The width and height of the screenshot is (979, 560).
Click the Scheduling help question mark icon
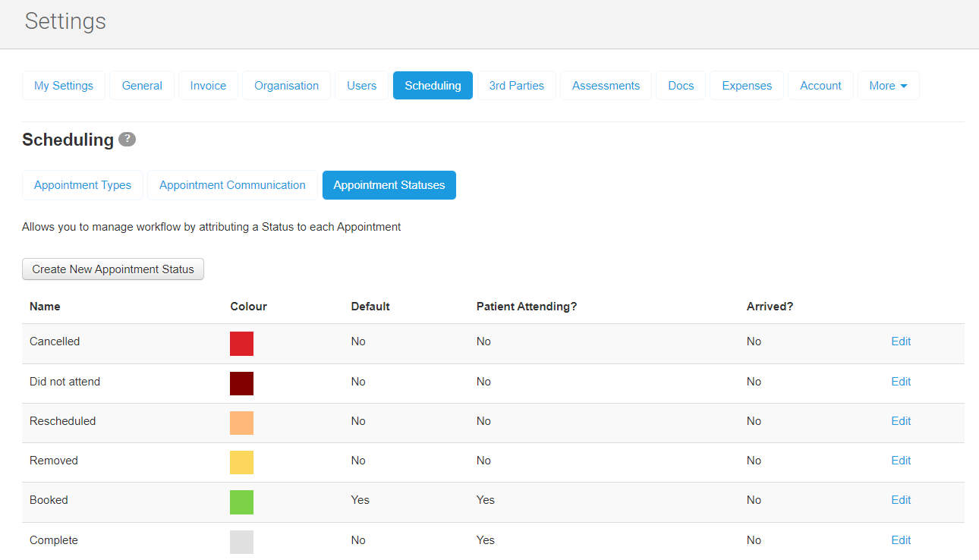tap(127, 140)
